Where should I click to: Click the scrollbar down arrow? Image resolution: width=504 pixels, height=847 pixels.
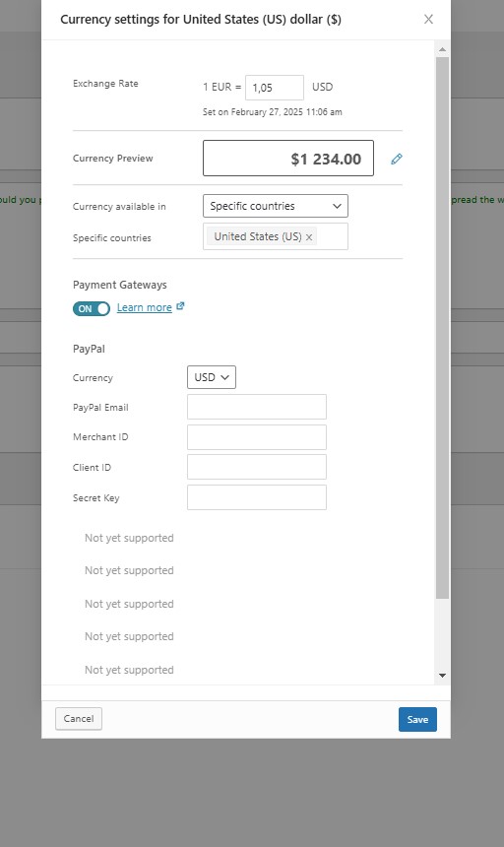(x=443, y=676)
